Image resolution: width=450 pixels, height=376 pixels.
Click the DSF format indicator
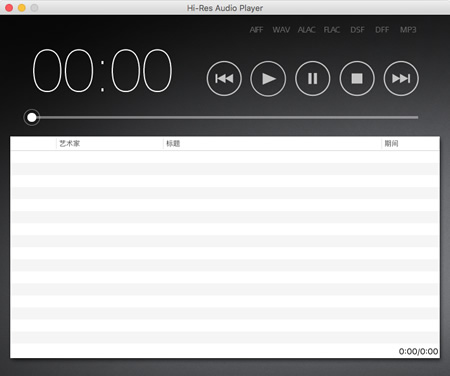click(x=357, y=30)
